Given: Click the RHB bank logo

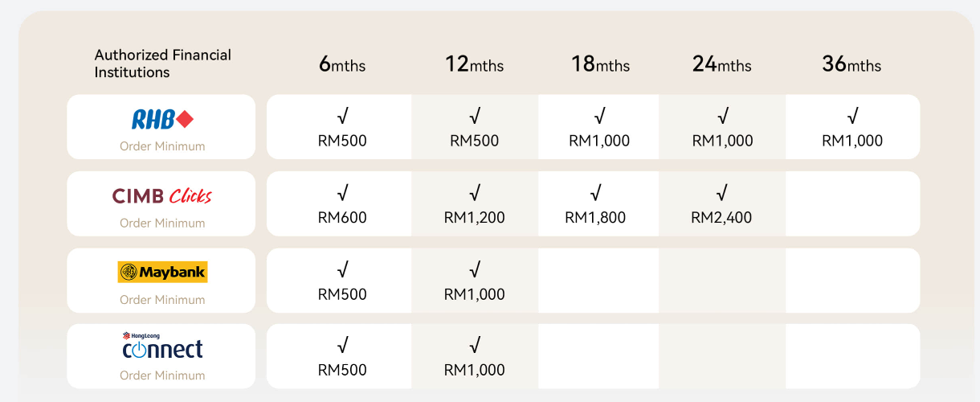Looking at the screenshot, I should 162,120.
